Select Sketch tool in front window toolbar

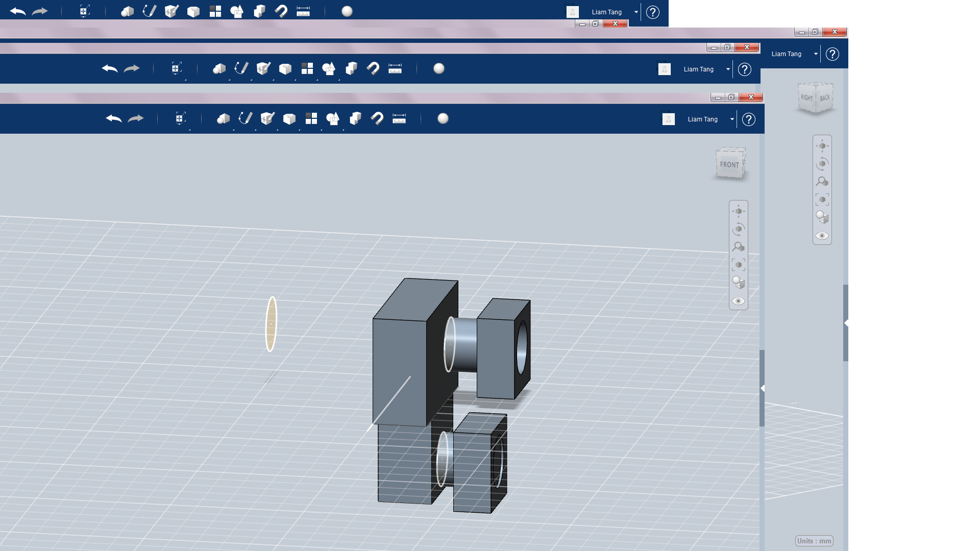246,118
